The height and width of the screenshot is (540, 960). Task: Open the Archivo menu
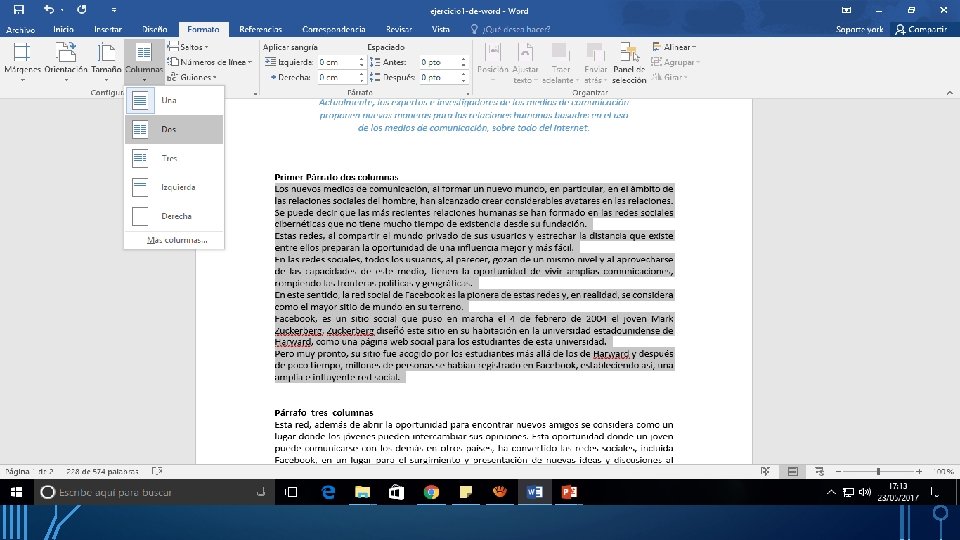tap(20, 29)
